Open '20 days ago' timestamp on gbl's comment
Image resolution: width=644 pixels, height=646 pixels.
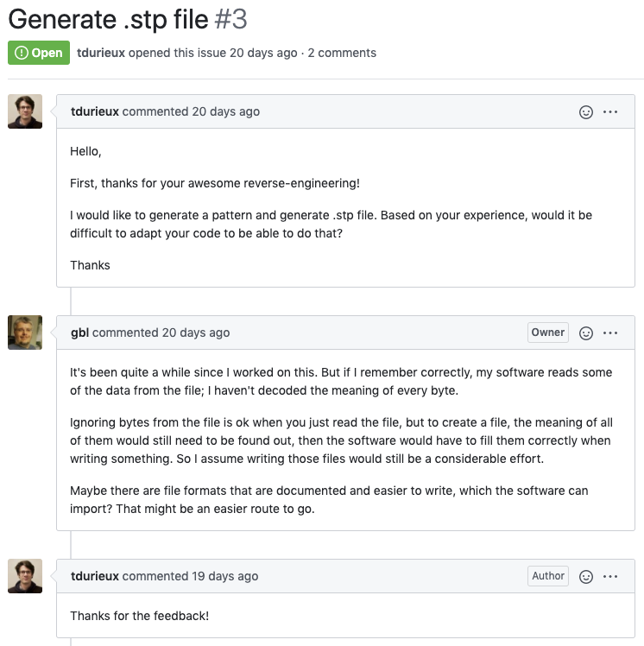click(x=196, y=332)
